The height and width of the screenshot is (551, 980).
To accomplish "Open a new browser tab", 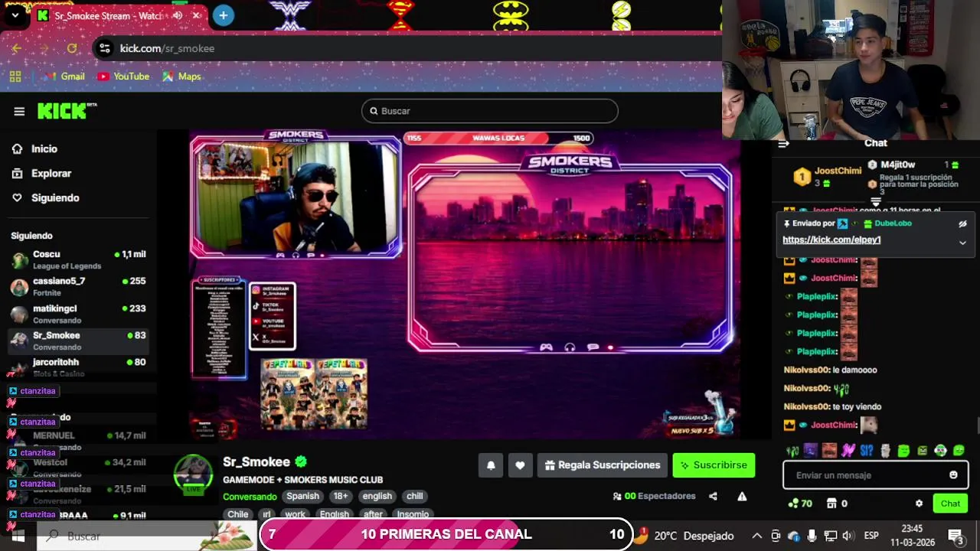I will click(x=224, y=15).
